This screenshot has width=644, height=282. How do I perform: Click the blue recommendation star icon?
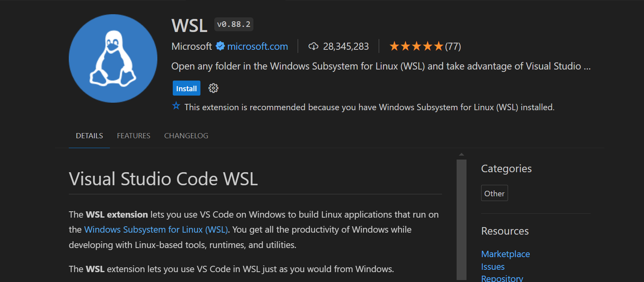[176, 106]
